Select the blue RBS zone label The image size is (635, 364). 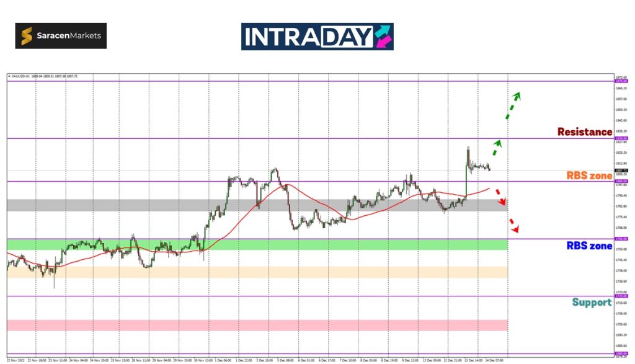589,246
